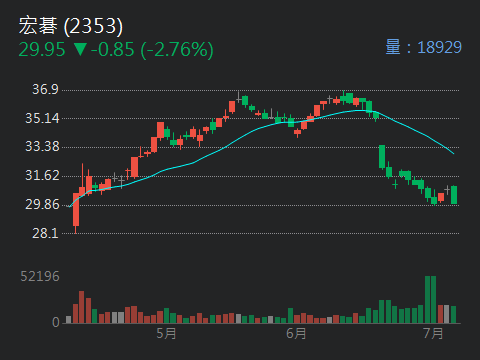This screenshot has width=480, height=360.
Task: Click the 7月 date axis label
Action: click(x=433, y=333)
